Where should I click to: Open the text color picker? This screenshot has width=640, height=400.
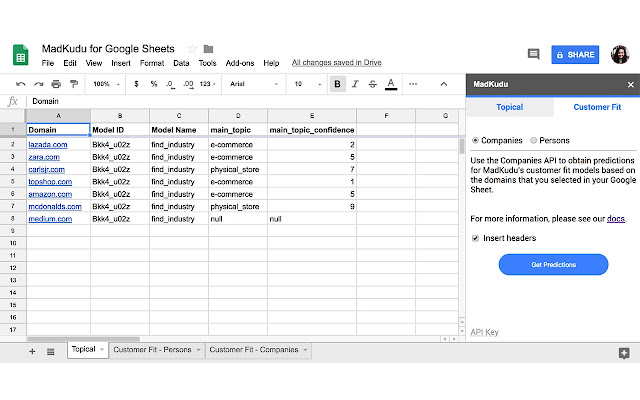click(x=391, y=84)
